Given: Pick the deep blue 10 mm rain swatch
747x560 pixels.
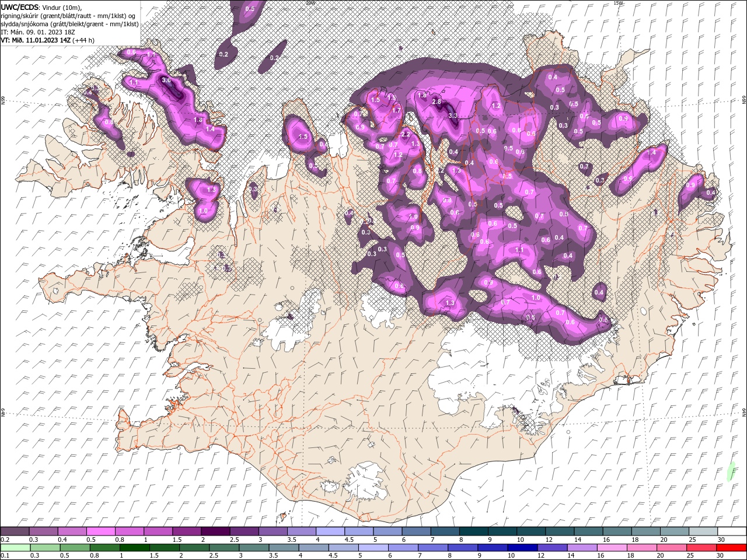Looking at the screenshot, I should pyautogui.click(x=522, y=548).
